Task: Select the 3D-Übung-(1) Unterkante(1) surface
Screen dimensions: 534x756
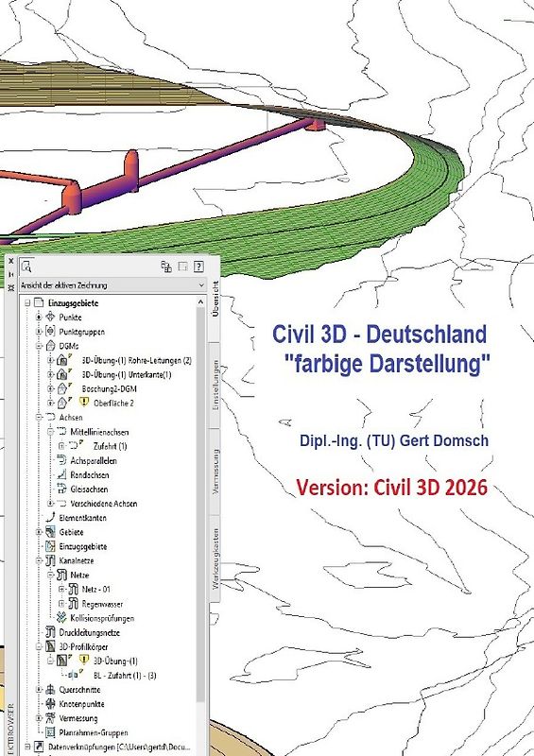Action: [127, 374]
